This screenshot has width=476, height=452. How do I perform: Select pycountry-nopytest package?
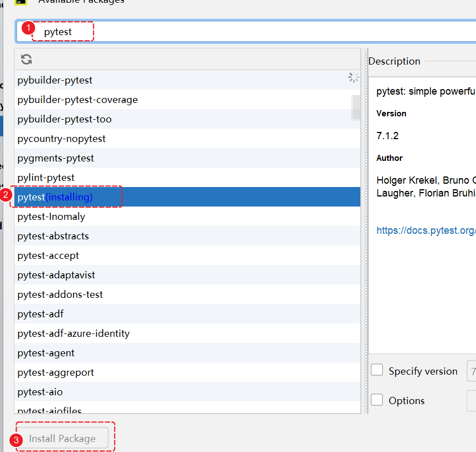(x=187, y=138)
